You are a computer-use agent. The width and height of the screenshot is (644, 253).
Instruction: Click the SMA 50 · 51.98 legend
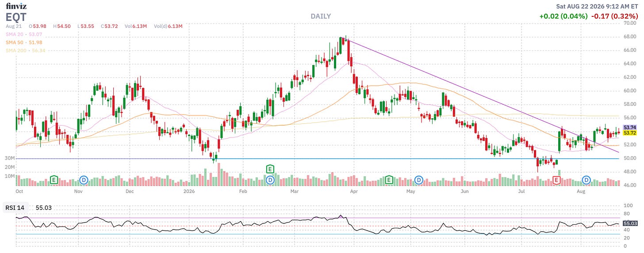(x=23, y=42)
